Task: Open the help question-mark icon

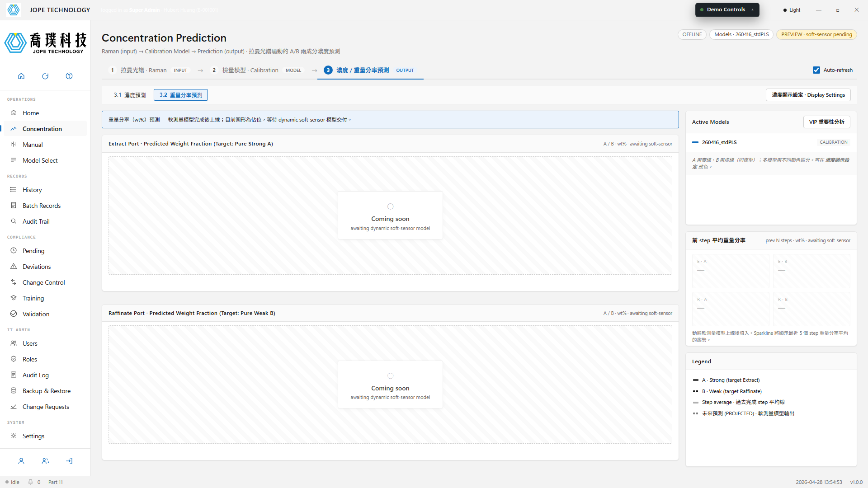Action: (69, 76)
